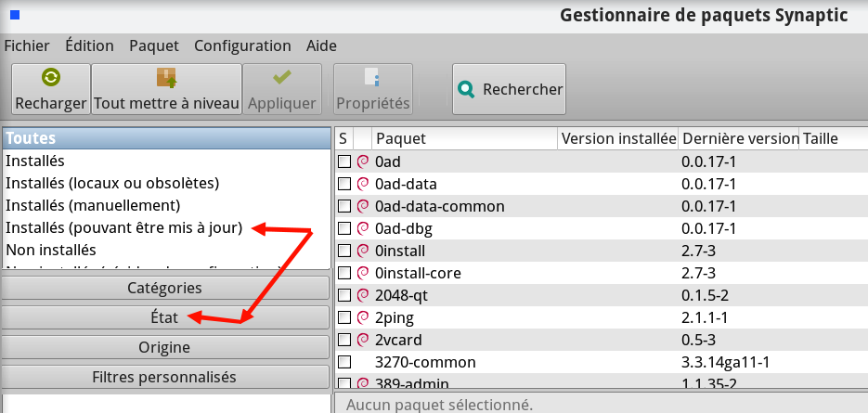Click the Debian swirl icon beside 0ad
Image resolution: width=868 pixels, height=413 pixels.
pos(363,161)
